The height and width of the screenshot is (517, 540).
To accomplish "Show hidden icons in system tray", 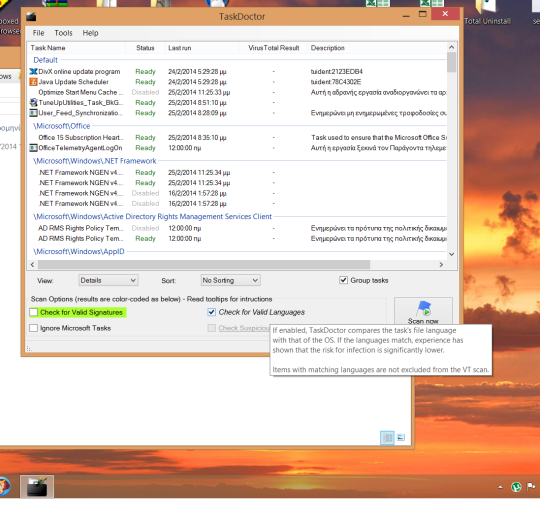I will click(500, 487).
